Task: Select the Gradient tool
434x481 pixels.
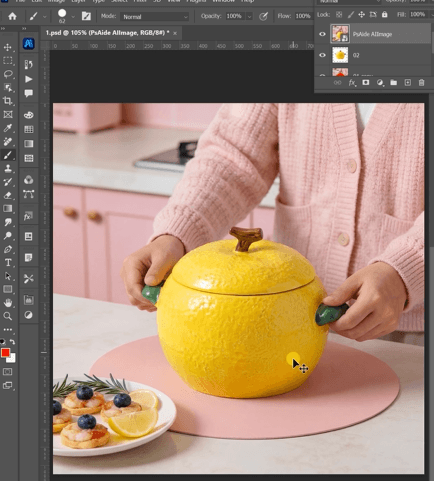Action: pos(8,209)
